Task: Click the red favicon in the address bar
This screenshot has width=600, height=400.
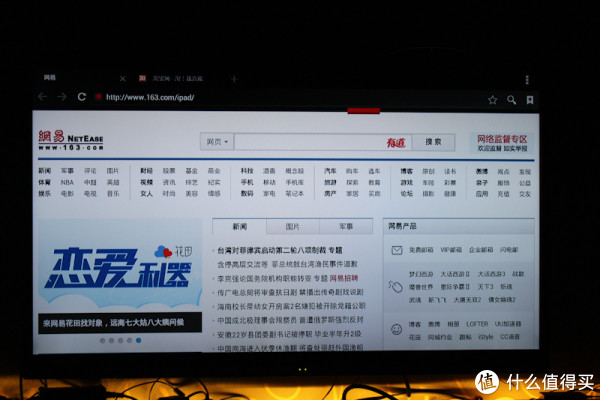Action: (99, 97)
